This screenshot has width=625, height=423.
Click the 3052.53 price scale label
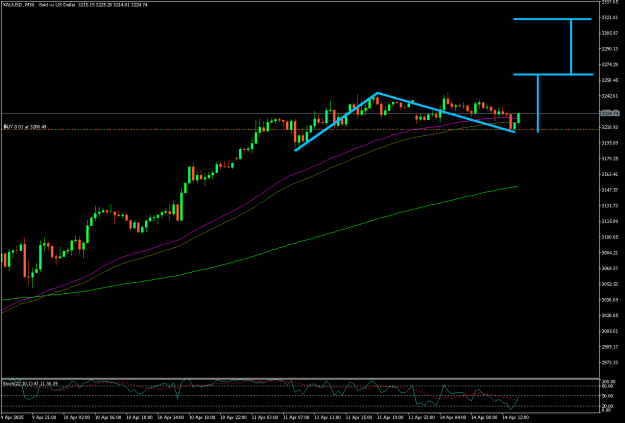(610, 284)
